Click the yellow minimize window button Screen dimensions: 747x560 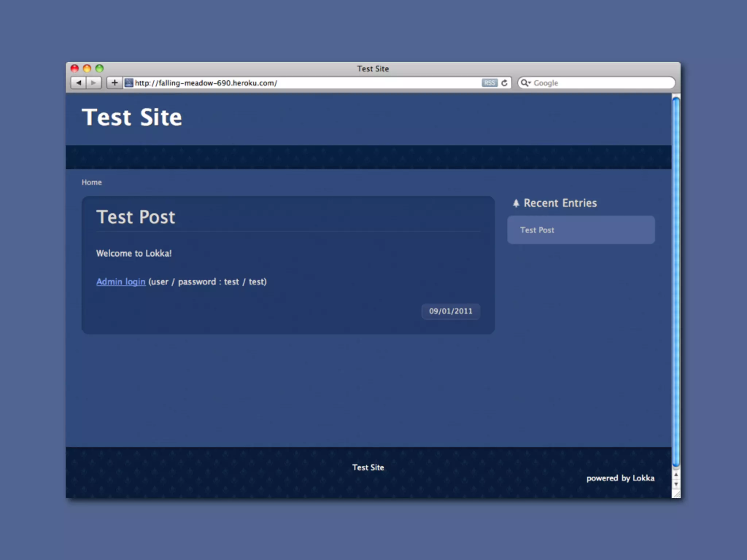tap(87, 69)
